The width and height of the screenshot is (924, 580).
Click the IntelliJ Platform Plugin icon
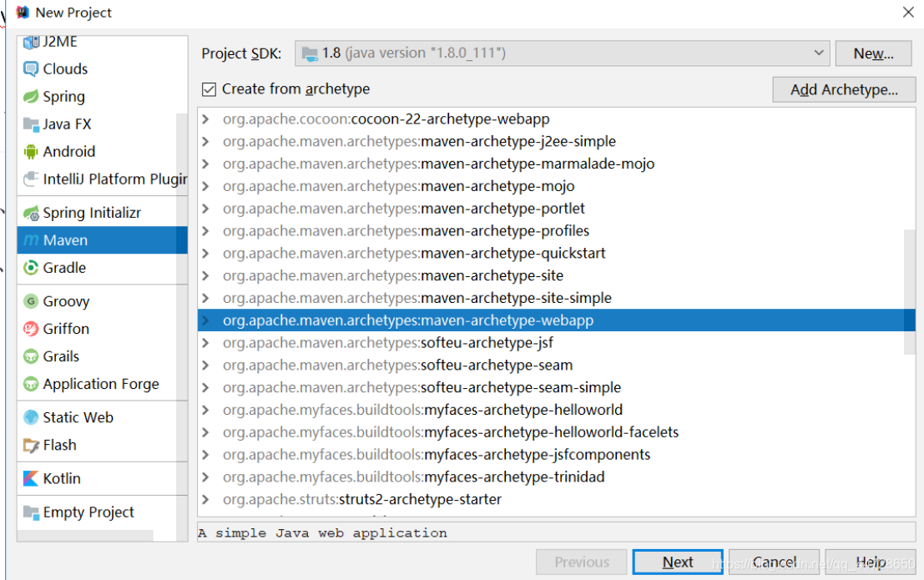[31, 179]
